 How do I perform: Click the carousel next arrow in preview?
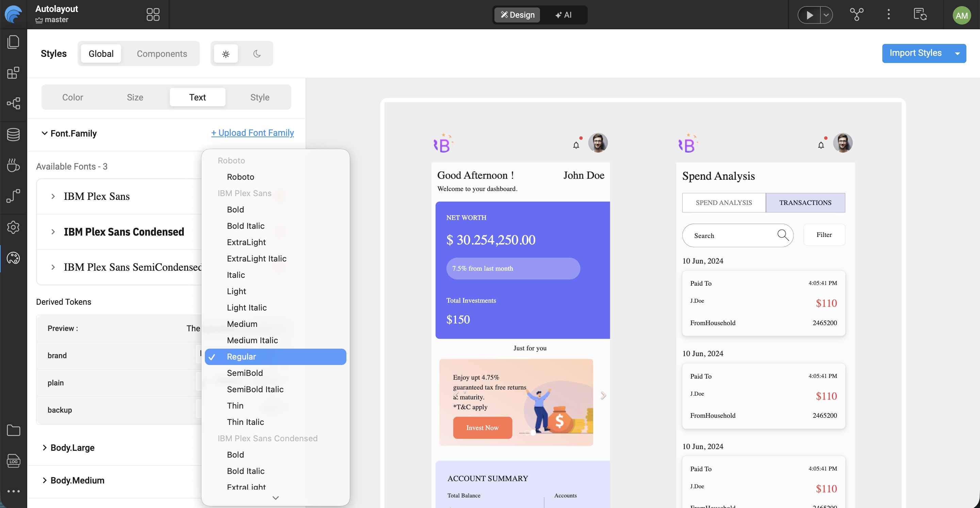point(603,395)
